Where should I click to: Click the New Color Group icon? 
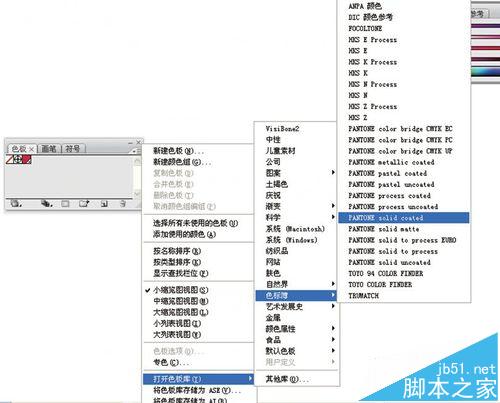point(84,203)
